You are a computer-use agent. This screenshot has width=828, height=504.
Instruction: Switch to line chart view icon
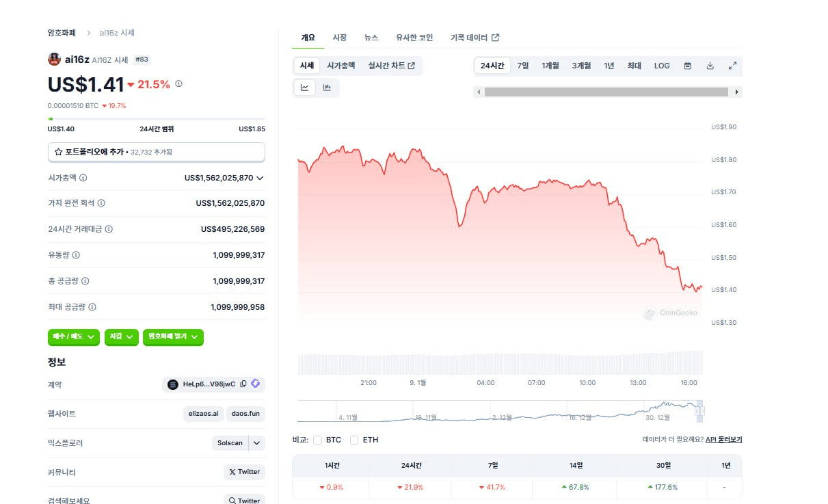[304, 88]
